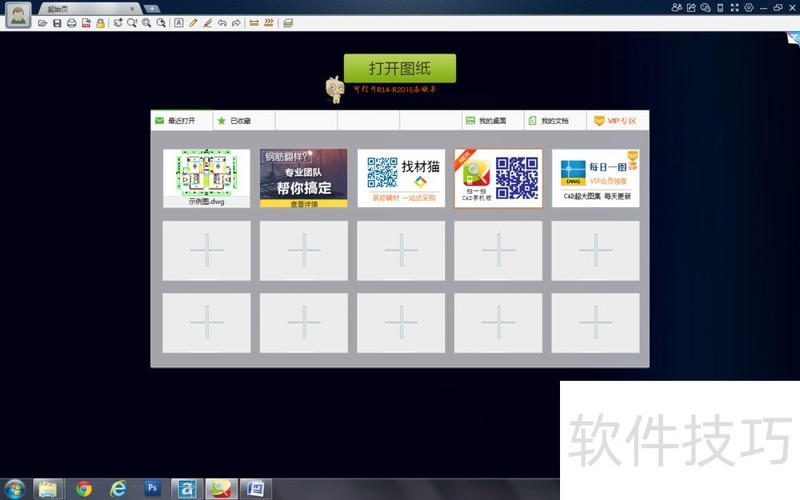
Task: Open the layers stack icon in toolbar
Action: click(x=288, y=23)
